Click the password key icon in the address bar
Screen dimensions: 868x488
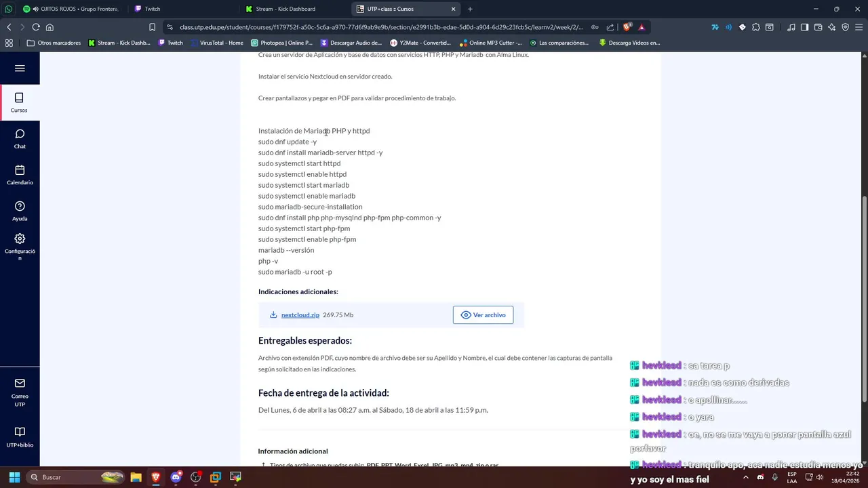click(x=595, y=27)
